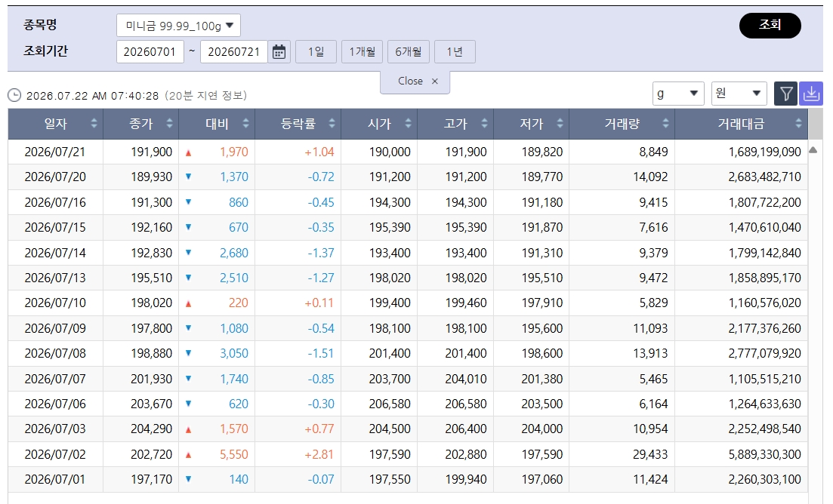Sort by 고가 column arrows
This screenshot has width=833, height=504.
pyautogui.click(x=484, y=124)
